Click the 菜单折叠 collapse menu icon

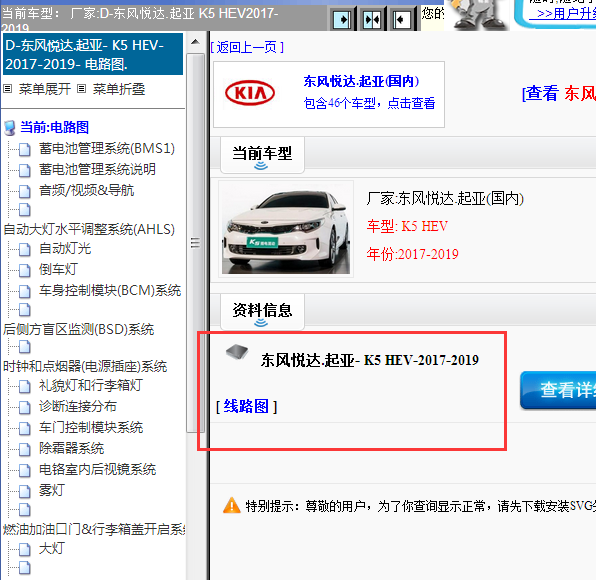(81, 89)
